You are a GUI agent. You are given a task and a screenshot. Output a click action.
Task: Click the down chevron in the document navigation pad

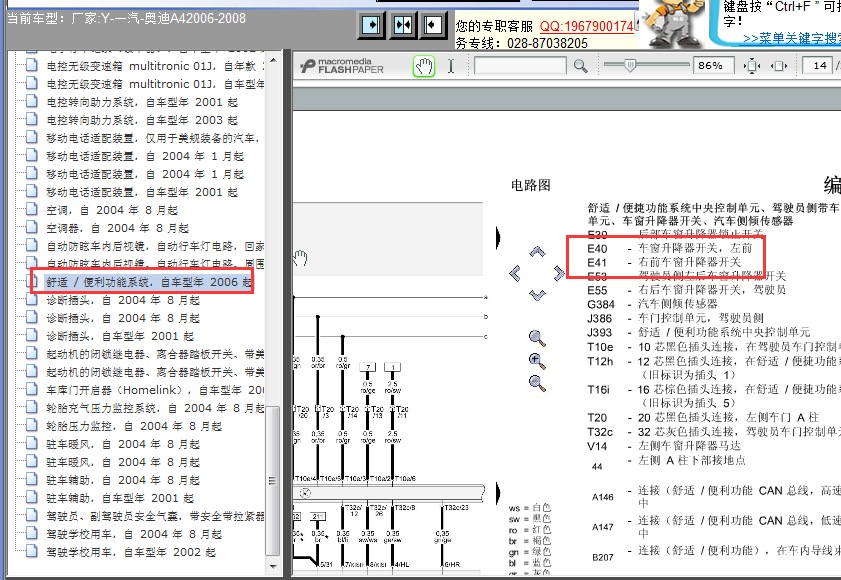click(537, 295)
